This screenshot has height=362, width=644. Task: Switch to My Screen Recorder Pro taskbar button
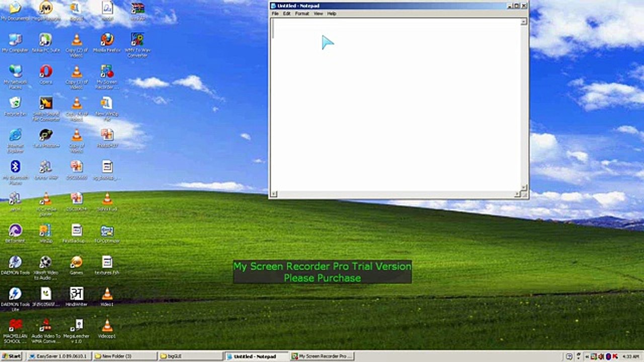tap(323, 356)
